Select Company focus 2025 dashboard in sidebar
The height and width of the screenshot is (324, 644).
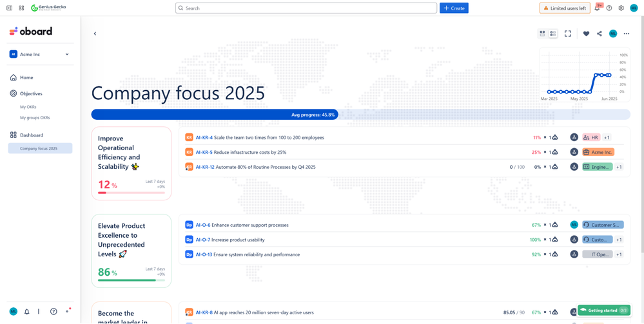[x=40, y=148]
